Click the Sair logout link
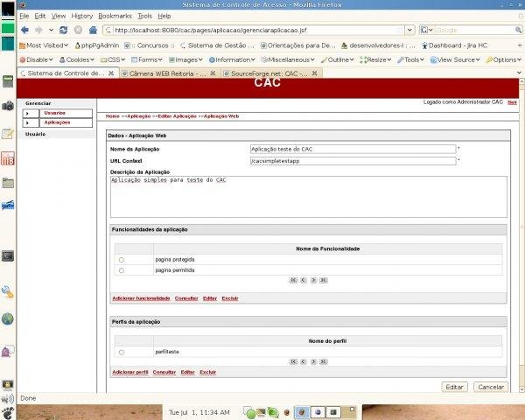This screenshot has width=525, height=420. pos(512,102)
